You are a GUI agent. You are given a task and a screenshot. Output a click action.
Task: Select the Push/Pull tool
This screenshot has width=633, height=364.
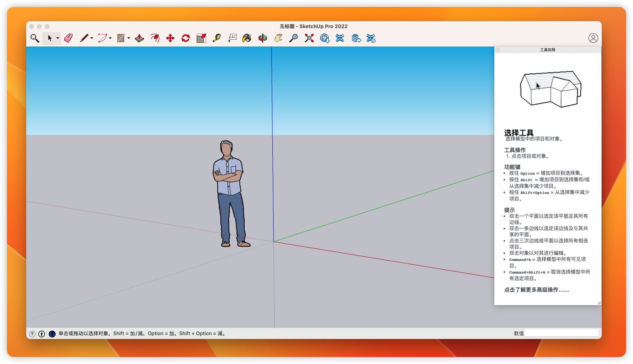tap(139, 38)
